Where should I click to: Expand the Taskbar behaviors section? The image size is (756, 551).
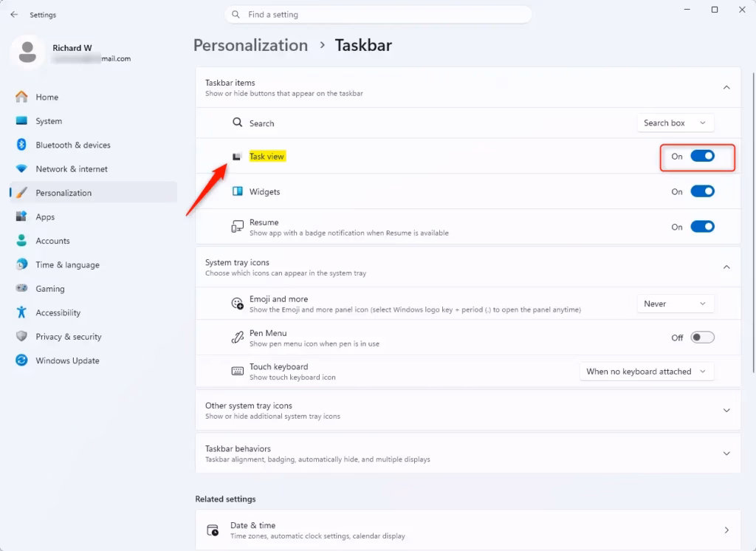tap(467, 454)
